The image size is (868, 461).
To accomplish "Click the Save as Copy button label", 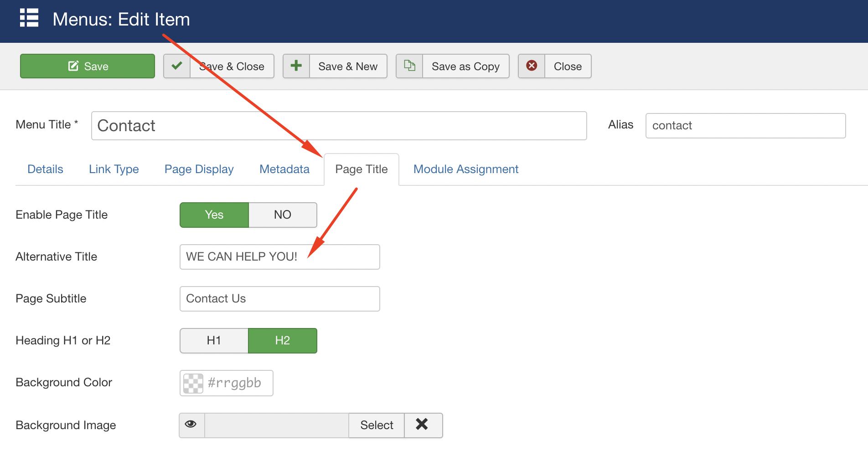I will click(465, 67).
